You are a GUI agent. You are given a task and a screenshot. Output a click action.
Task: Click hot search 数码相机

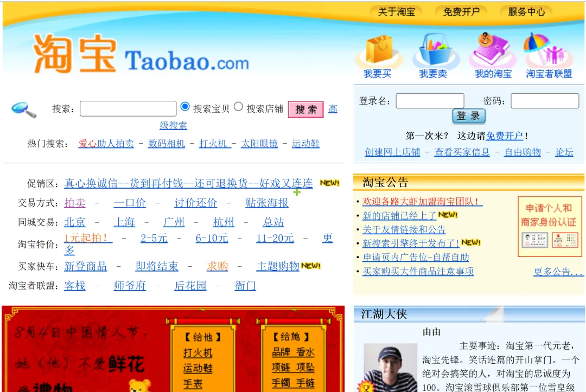(167, 143)
